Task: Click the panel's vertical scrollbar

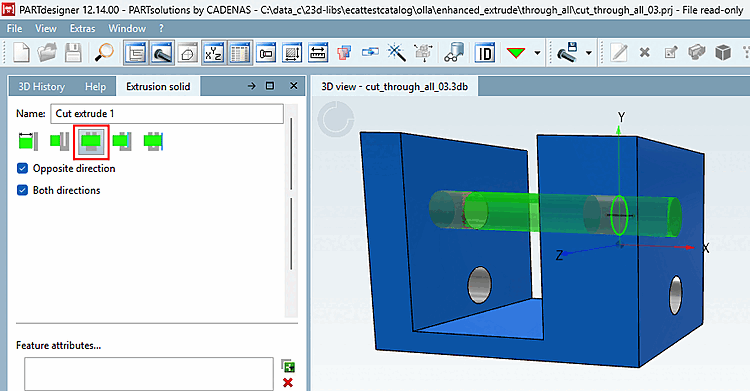Action: click(x=291, y=211)
